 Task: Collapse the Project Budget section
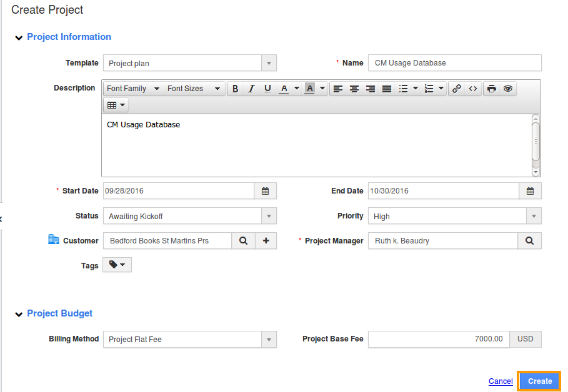(19, 313)
